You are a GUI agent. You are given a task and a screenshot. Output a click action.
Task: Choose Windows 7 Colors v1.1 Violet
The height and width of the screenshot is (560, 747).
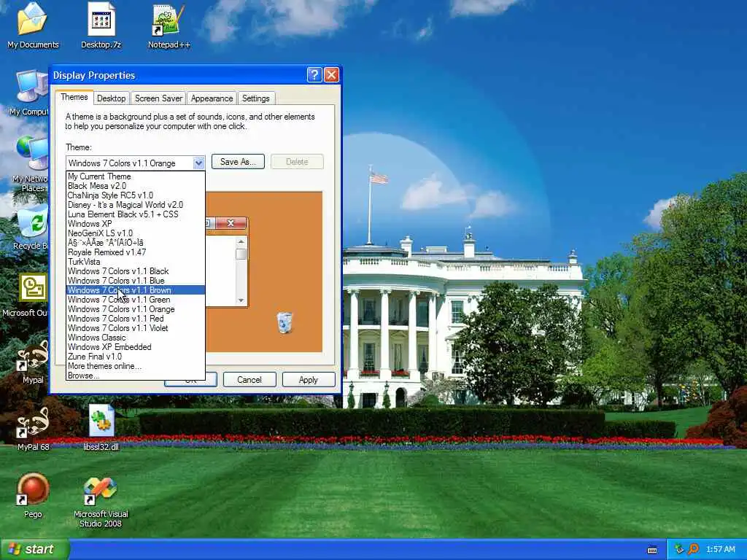click(x=135, y=329)
